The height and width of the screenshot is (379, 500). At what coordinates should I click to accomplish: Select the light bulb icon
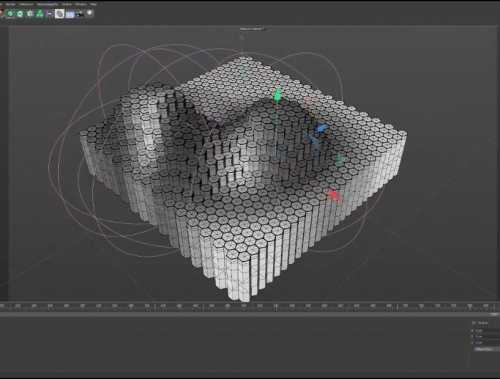(x=90, y=13)
